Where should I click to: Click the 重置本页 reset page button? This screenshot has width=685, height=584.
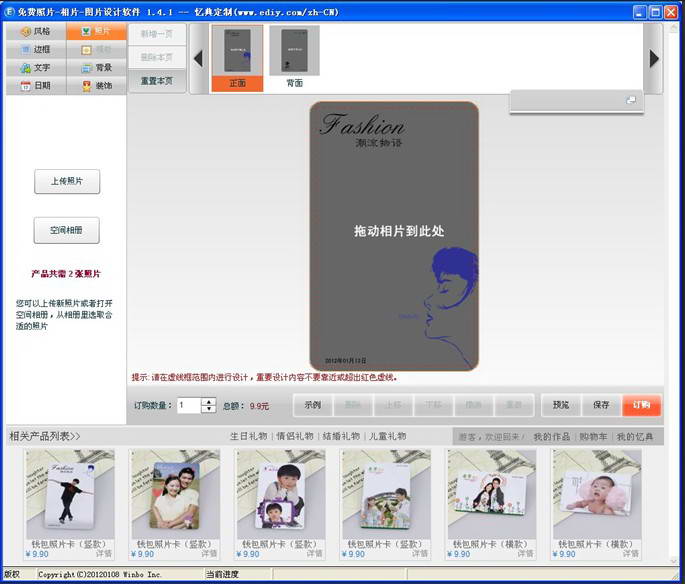click(x=157, y=81)
